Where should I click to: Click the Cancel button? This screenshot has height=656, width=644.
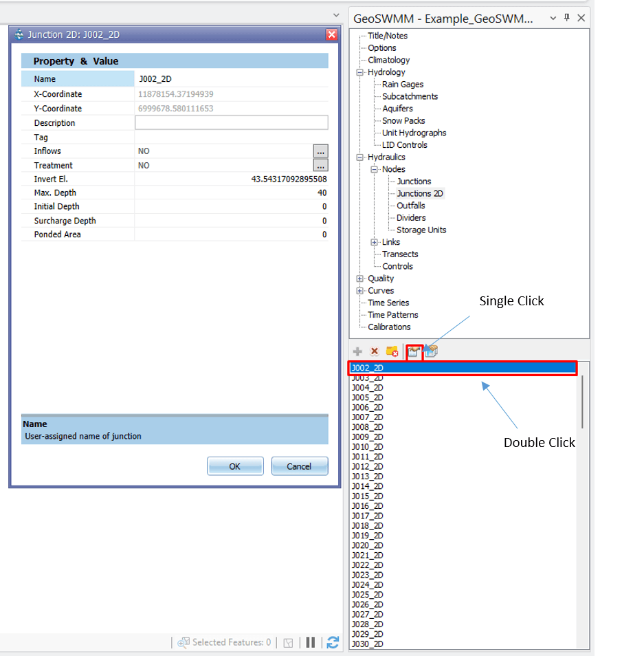point(300,466)
